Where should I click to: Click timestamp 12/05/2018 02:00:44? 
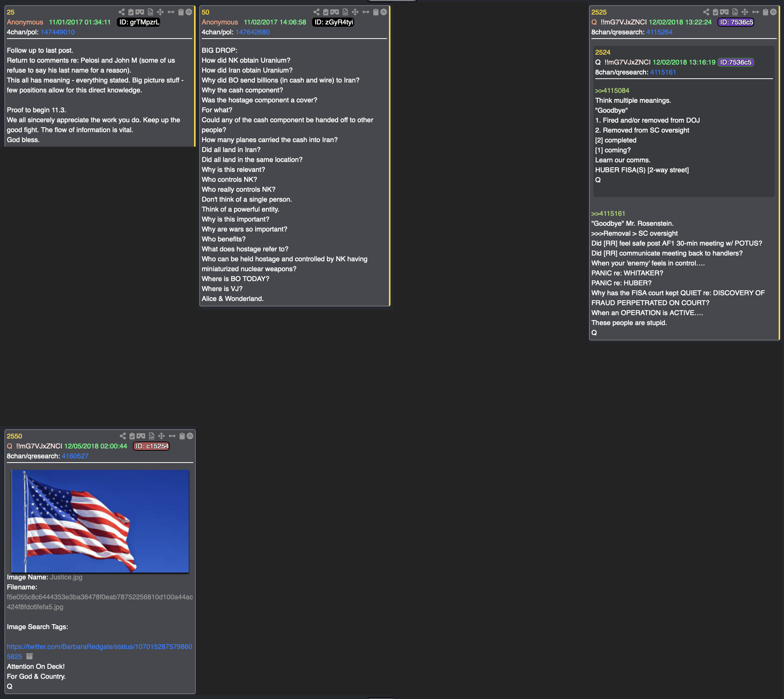tap(96, 446)
